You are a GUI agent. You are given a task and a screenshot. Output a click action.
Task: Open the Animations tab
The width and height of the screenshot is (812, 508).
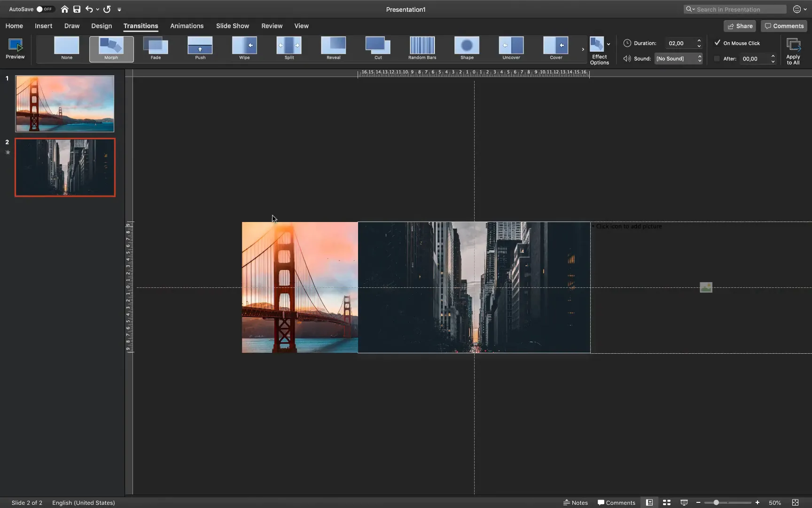click(187, 26)
